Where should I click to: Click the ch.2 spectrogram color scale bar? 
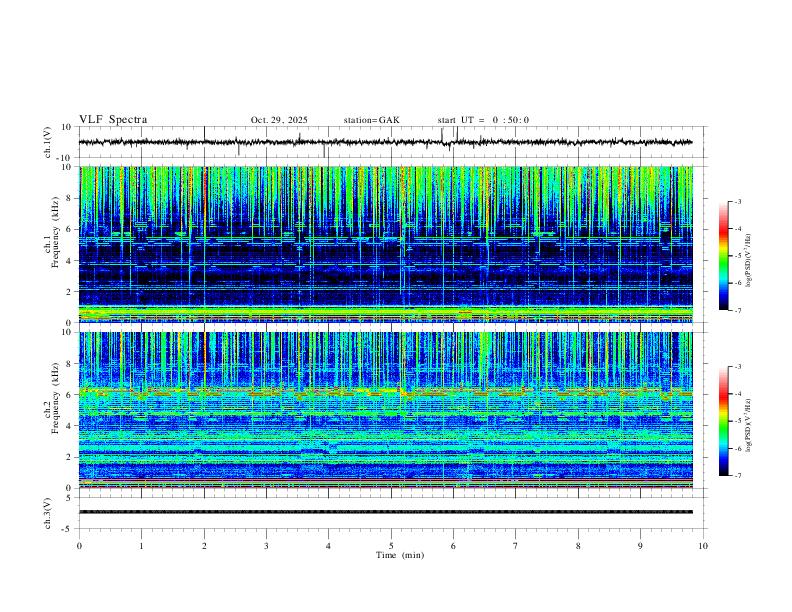point(723,421)
